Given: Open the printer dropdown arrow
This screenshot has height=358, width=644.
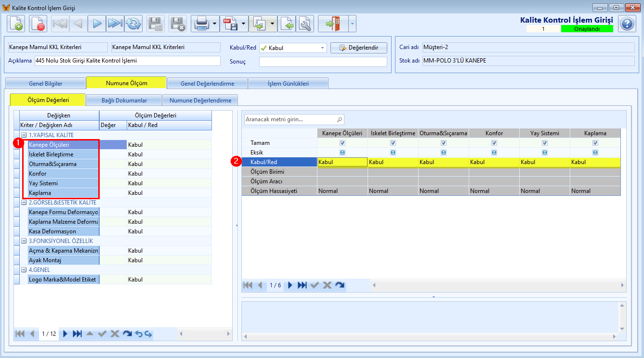Looking at the screenshot, I should 214,23.
